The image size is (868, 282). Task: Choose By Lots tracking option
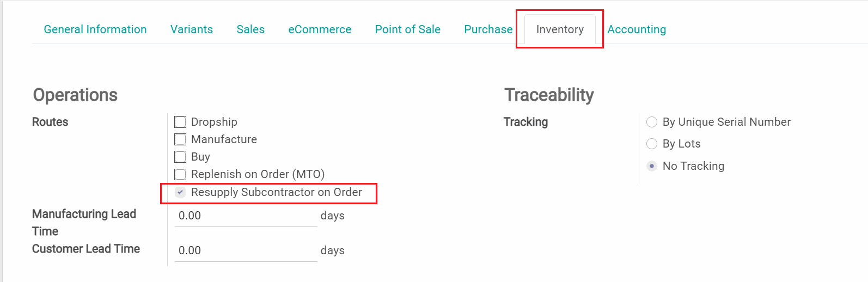coord(652,144)
